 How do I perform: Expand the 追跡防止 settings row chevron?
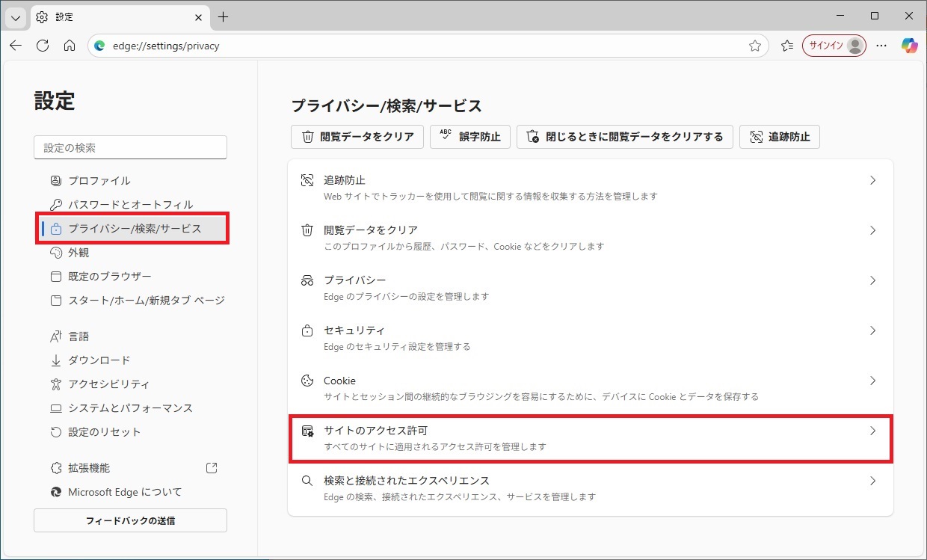point(872,180)
